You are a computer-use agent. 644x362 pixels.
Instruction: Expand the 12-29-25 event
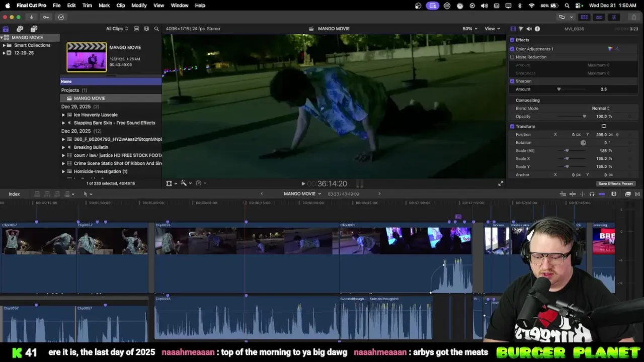point(4,53)
